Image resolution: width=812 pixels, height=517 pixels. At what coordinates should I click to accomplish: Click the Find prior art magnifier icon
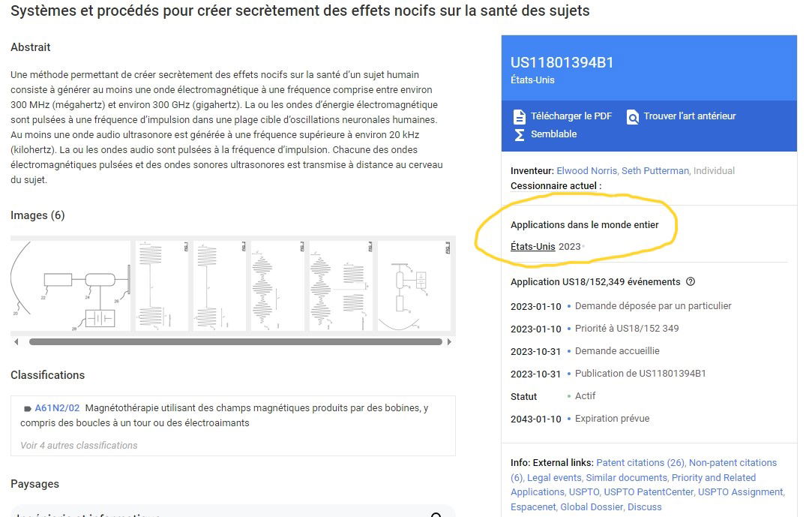(x=633, y=116)
